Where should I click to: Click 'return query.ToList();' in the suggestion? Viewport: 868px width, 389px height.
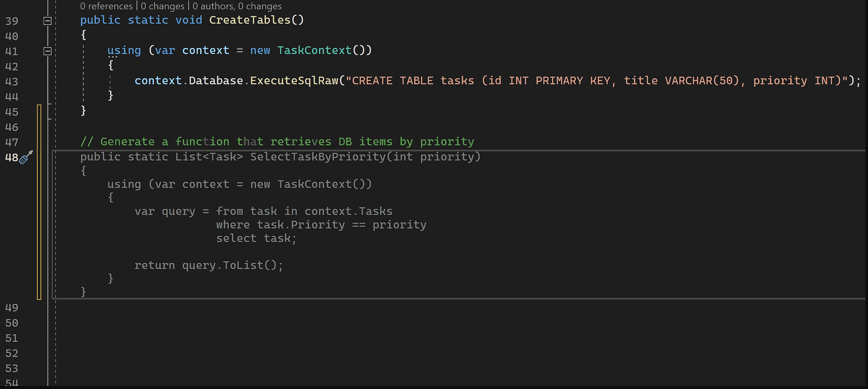pyautogui.click(x=208, y=265)
